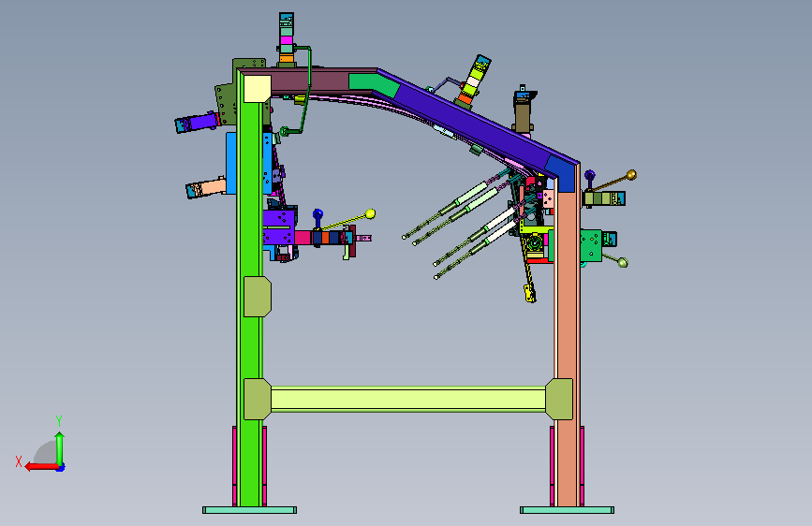Select the brown ball knob on upper right handle
Image resolution: width=812 pixels, height=526 pixels.
pos(631,175)
